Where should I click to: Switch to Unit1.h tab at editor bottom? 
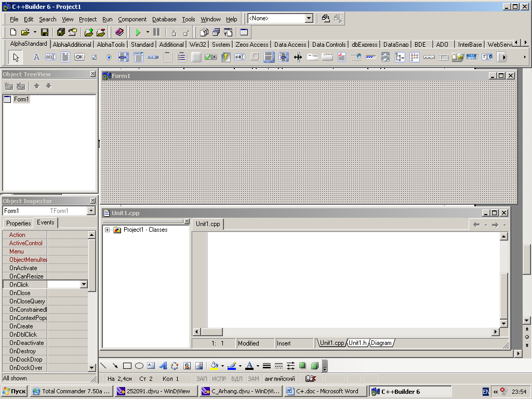click(x=357, y=343)
